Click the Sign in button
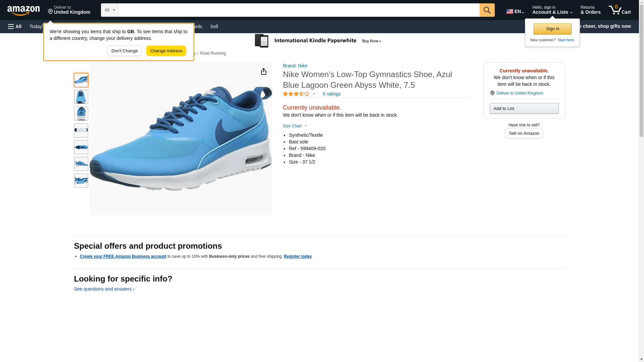Image resolution: width=644 pixels, height=362 pixels. tap(552, 29)
